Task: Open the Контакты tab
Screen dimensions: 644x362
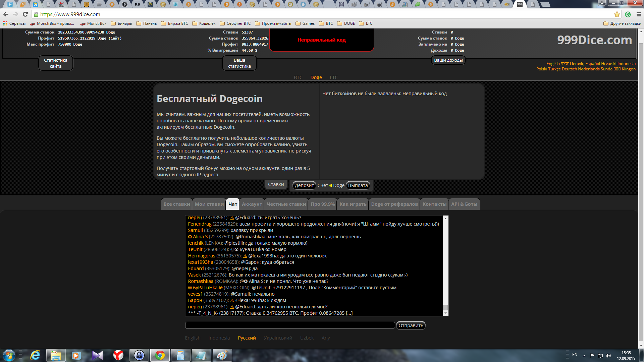Action: 434,204
